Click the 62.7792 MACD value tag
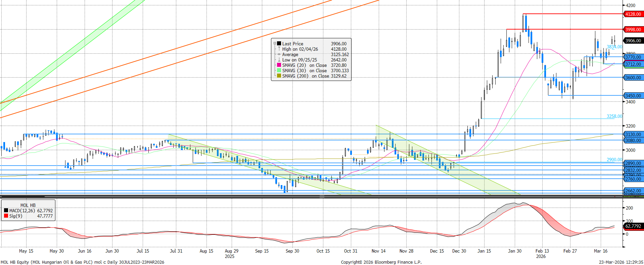This screenshot has width=644, height=265. pyautogui.click(x=633, y=226)
